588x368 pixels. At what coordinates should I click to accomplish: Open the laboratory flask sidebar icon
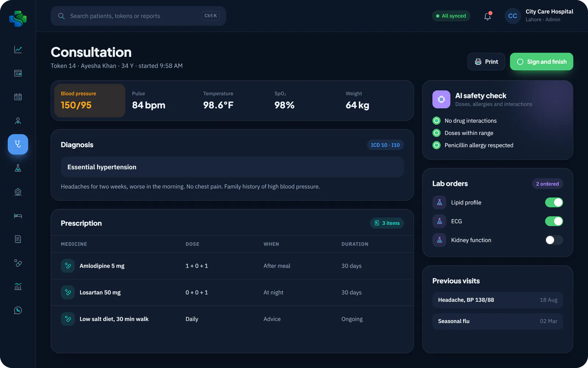pos(18,168)
